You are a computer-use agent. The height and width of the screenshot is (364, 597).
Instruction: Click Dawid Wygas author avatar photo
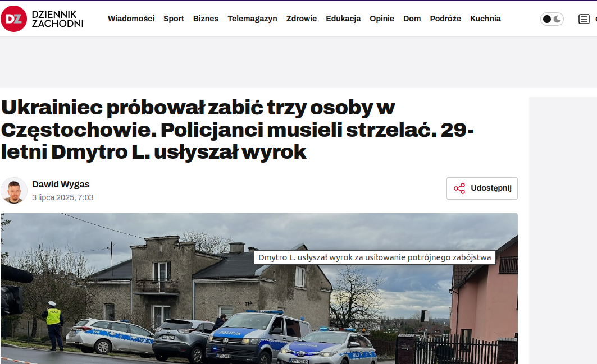[14, 191]
